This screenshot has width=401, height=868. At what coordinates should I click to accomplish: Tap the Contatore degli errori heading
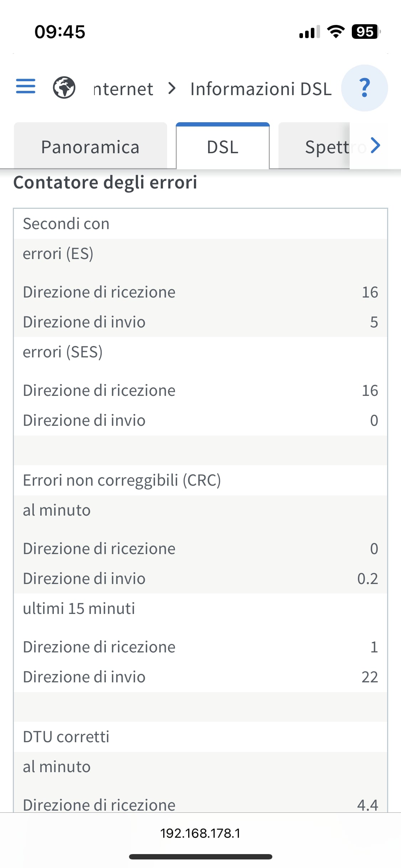tap(105, 182)
